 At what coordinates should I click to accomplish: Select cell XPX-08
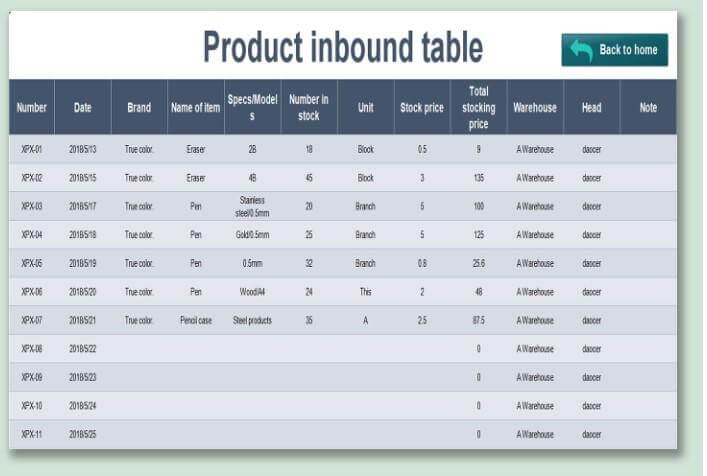32,348
